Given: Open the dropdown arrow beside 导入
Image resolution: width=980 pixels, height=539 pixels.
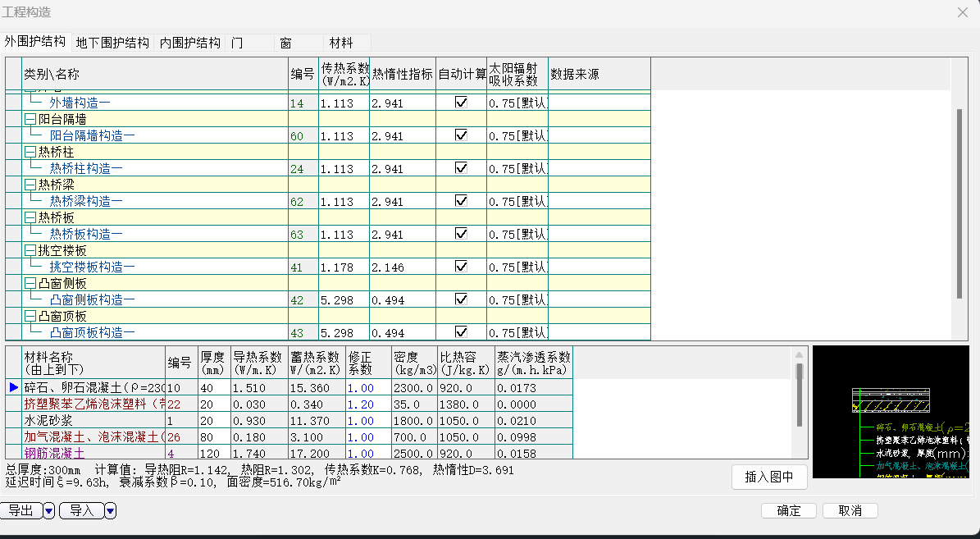Looking at the screenshot, I should (x=110, y=511).
